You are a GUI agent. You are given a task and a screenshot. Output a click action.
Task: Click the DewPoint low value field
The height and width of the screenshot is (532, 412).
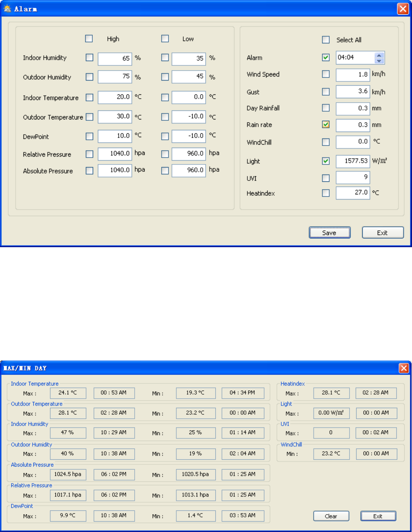189,136
